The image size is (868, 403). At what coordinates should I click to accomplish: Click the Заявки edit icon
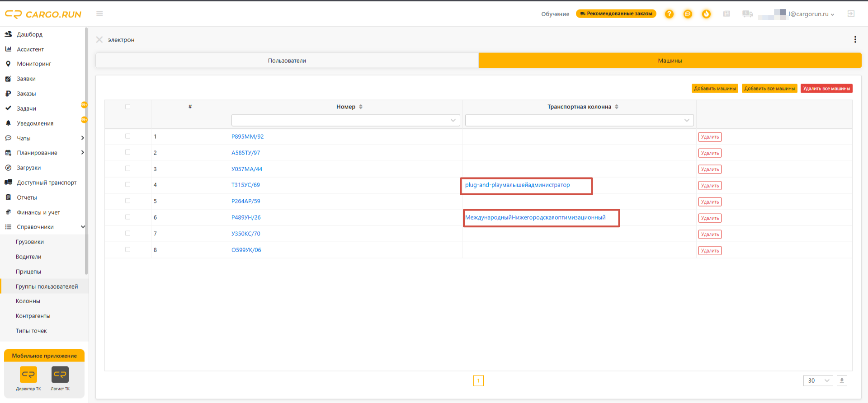(8, 79)
